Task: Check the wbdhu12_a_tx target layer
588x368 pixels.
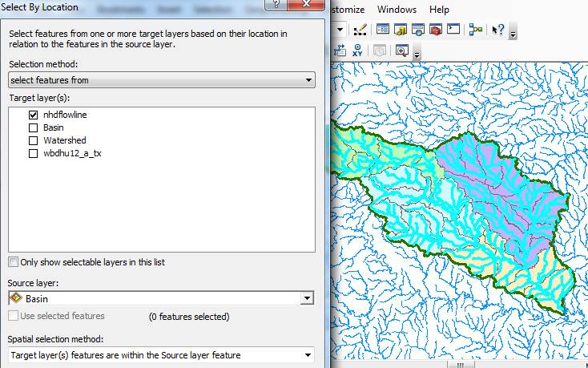Action: [33, 153]
